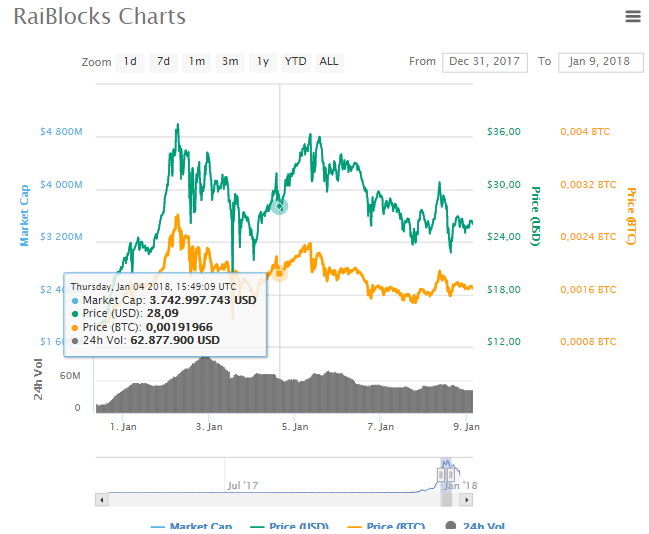Set zoom to 3m
This screenshot has height=534, width=649.
pos(230,62)
